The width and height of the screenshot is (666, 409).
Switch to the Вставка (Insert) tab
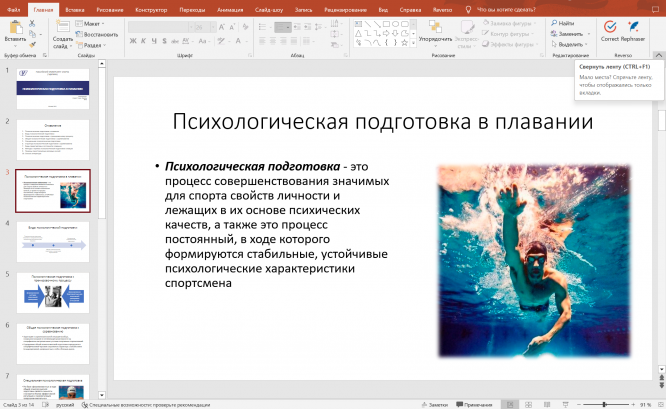74,8
